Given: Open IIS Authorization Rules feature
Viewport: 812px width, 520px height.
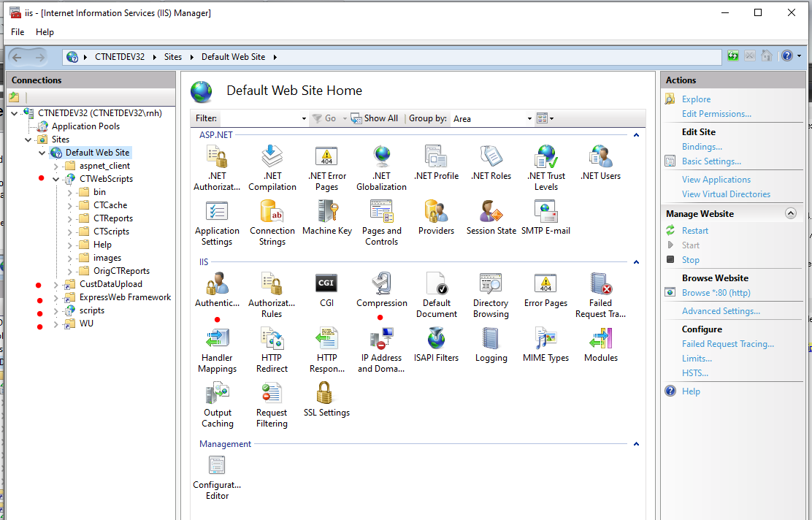Looking at the screenshot, I should coord(272,295).
